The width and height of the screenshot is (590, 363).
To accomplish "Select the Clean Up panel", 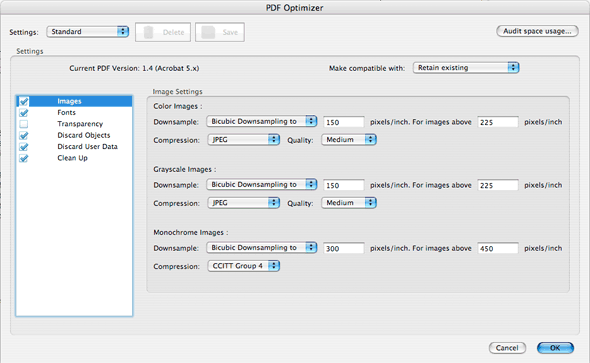I will coord(74,158).
